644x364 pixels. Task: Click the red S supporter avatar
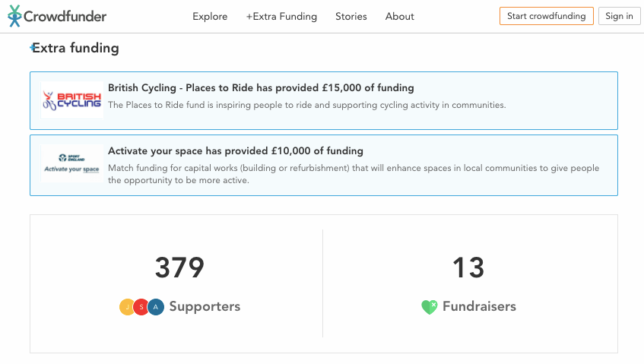point(141,307)
